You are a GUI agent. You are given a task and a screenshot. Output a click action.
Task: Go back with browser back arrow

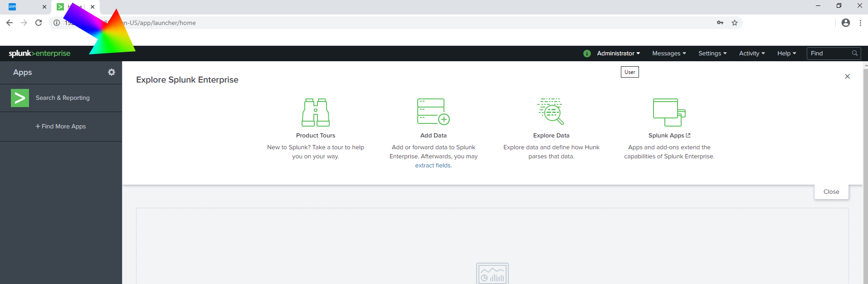[10, 23]
